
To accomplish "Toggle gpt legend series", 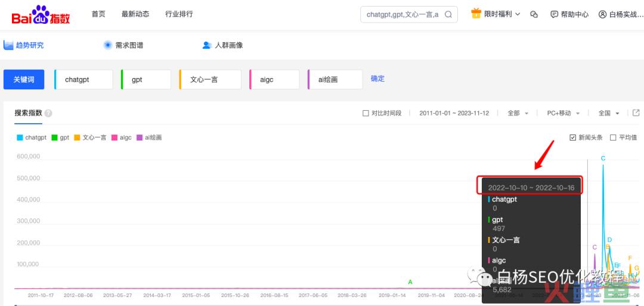I will point(60,138).
